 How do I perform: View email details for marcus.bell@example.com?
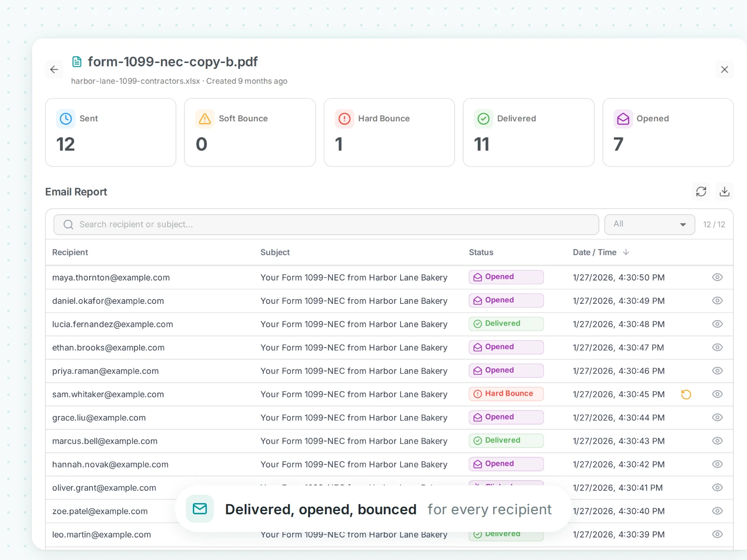coord(717,441)
